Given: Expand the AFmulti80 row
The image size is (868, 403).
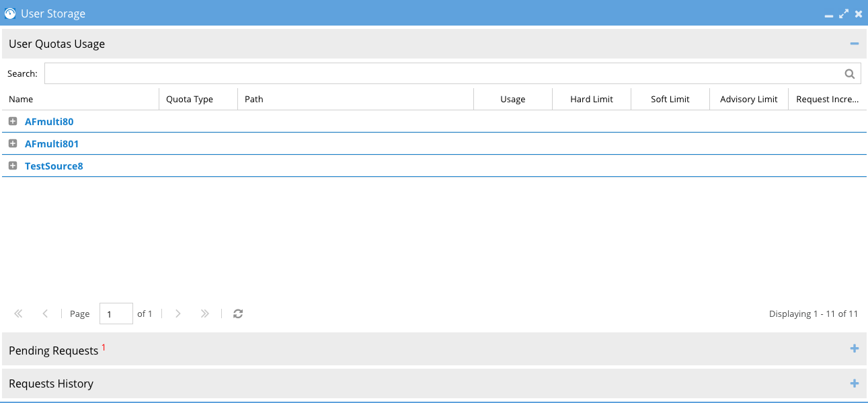Looking at the screenshot, I should 13,122.
